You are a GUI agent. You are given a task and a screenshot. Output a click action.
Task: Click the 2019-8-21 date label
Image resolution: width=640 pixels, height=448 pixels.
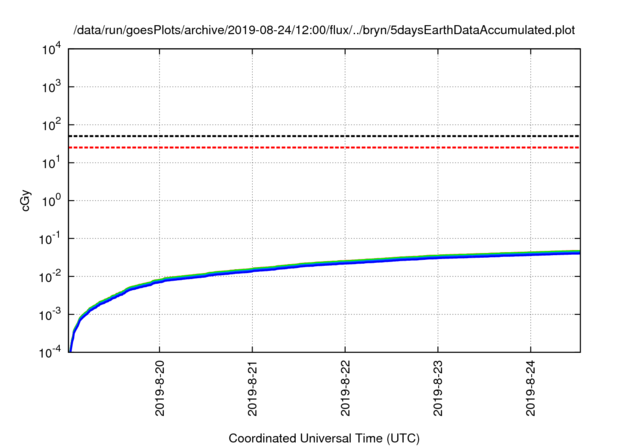click(252, 388)
